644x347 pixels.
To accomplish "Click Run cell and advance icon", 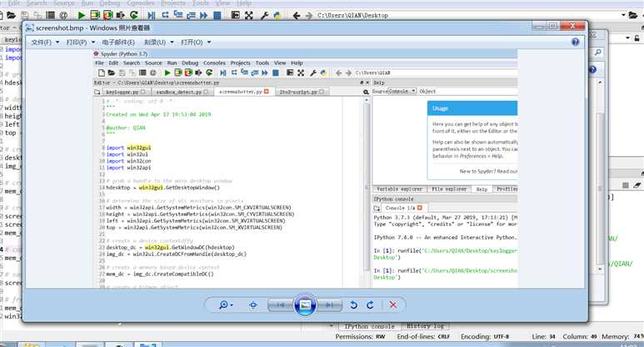I will 108,15.
